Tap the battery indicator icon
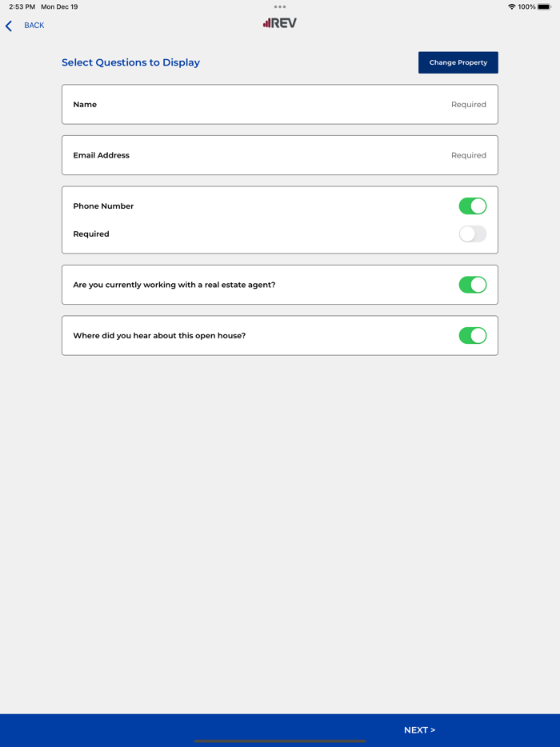Image resolution: width=560 pixels, height=747 pixels. (545, 6)
